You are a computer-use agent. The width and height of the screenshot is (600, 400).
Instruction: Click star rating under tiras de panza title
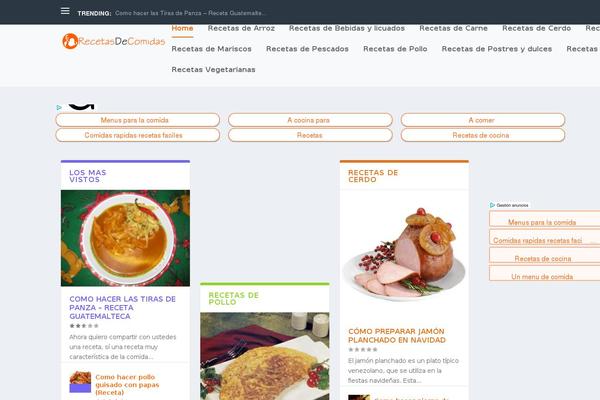[84, 326]
